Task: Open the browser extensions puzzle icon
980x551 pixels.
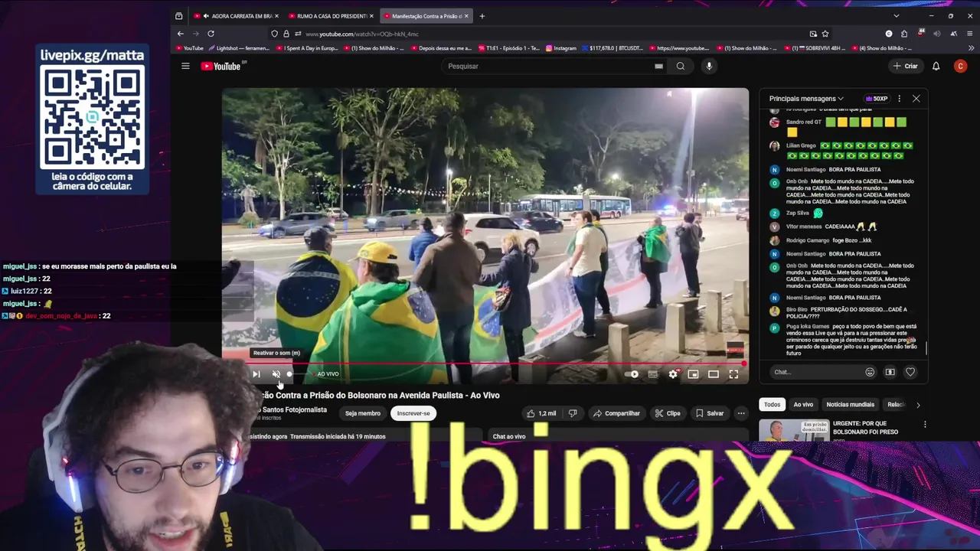Action: (x=904, y=34)
